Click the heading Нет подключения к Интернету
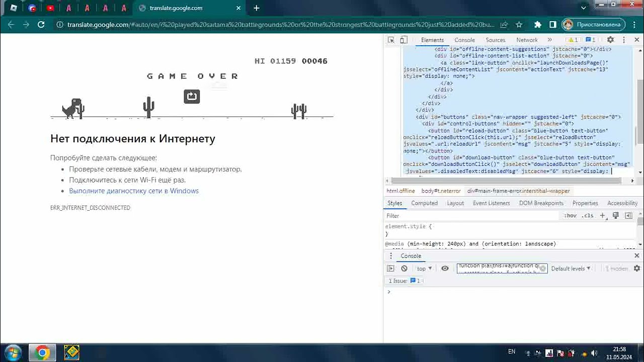 (x=133, y=138)
